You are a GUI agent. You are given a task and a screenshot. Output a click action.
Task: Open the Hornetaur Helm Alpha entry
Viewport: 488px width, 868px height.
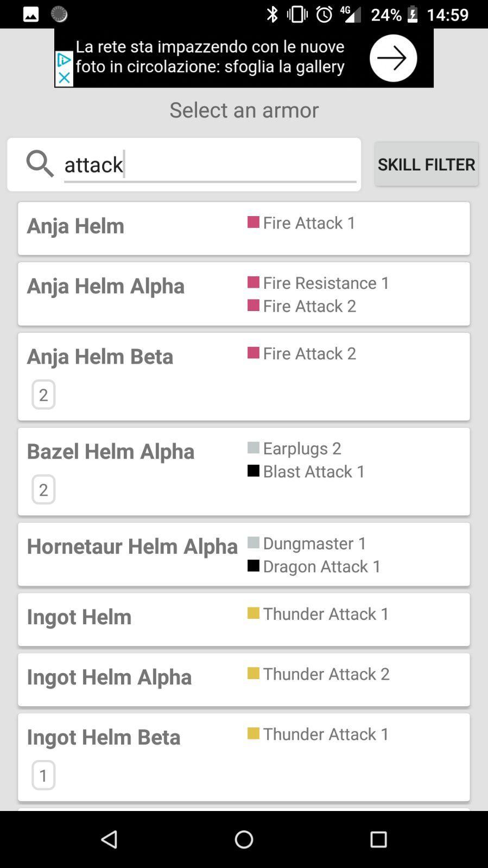pos(244,554)
